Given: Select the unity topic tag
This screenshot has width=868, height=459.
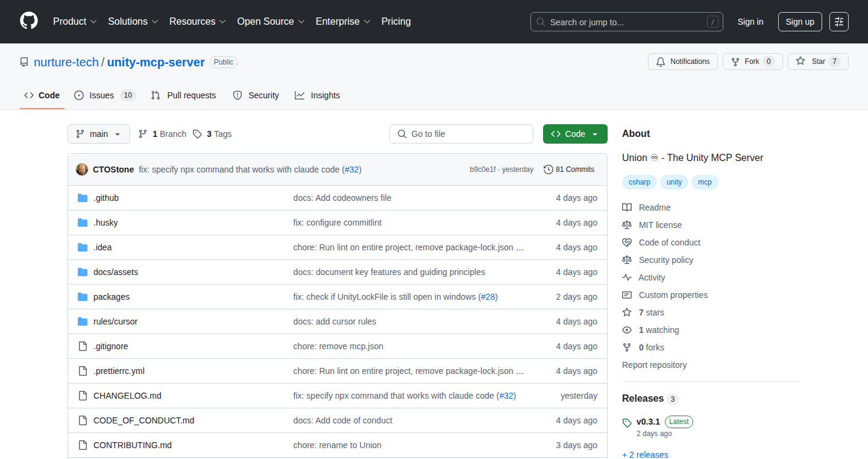Looking at the screenshot, I should tap(674, 182).
